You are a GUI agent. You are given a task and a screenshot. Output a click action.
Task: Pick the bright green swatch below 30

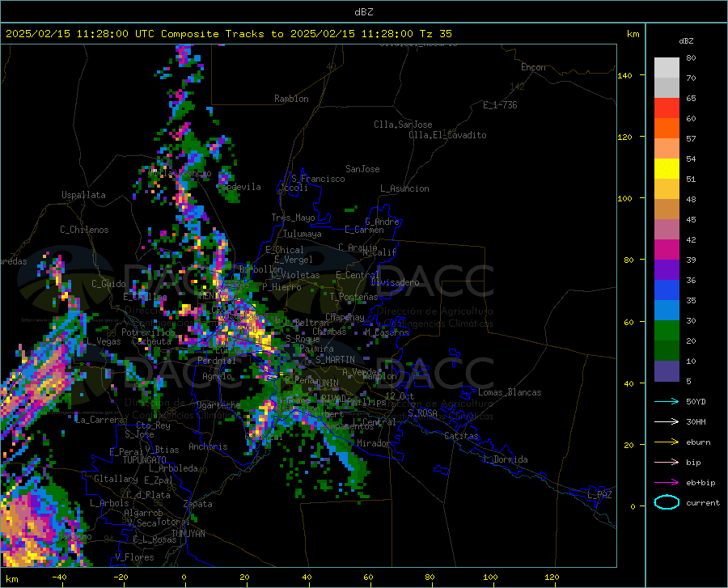click(667, 331)
